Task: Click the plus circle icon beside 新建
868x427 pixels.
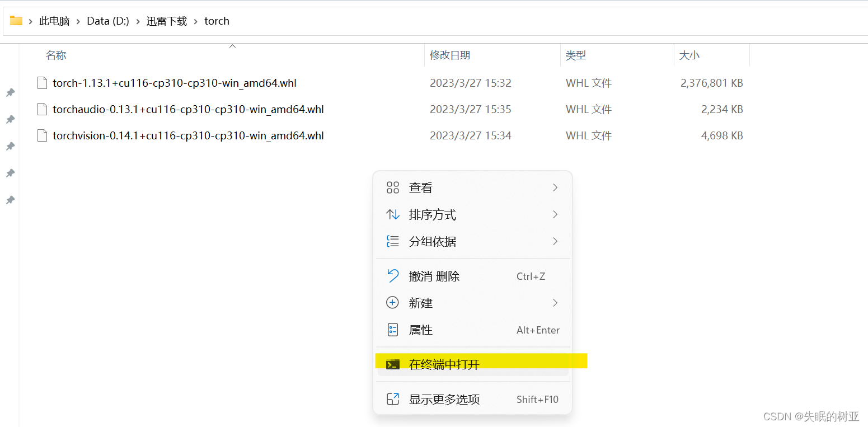Action: (393, 303)
